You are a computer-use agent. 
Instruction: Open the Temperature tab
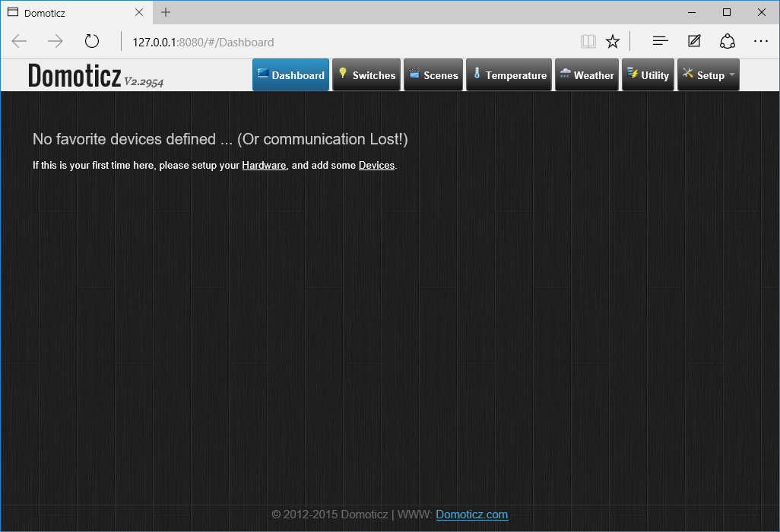(x=509, y=74)
